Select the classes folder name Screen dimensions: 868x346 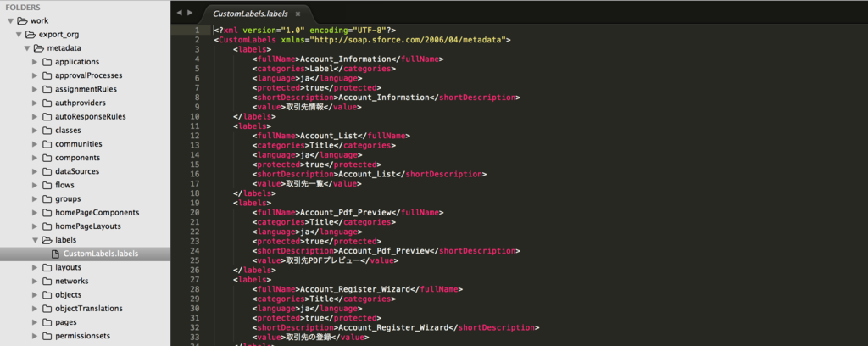pos(68,130)
